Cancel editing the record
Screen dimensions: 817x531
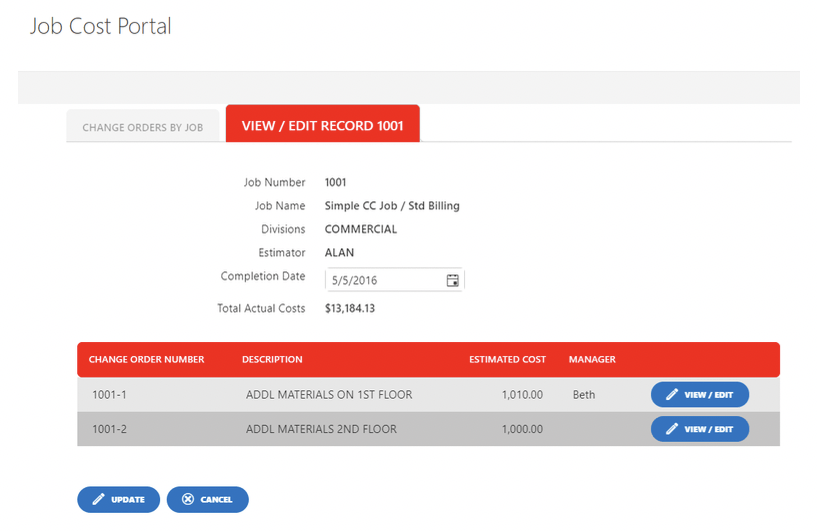coord(207,499)
